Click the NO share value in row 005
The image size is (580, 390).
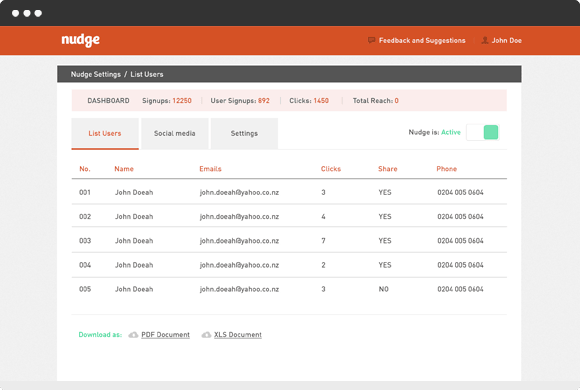click(x=384, y=289)
